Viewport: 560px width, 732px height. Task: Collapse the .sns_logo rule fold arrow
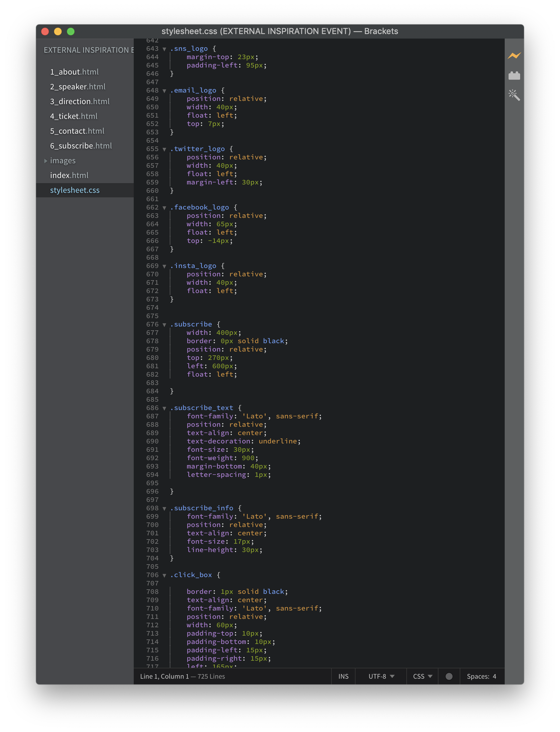164,49
